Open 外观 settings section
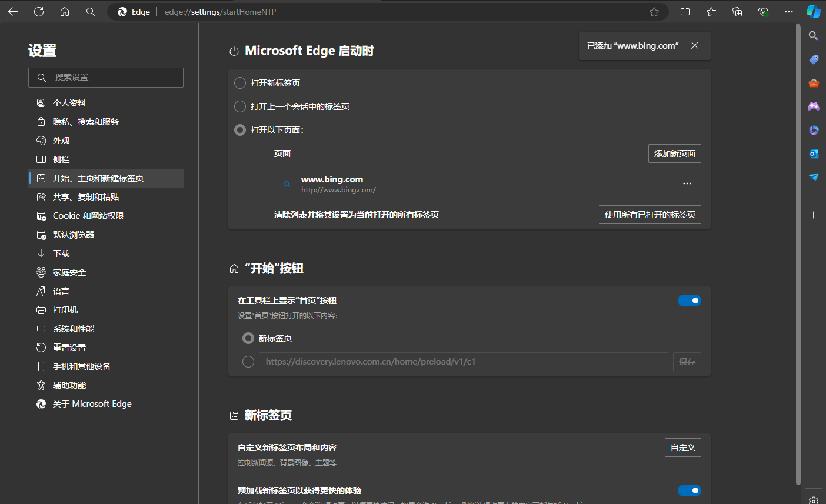 point(106,141)
